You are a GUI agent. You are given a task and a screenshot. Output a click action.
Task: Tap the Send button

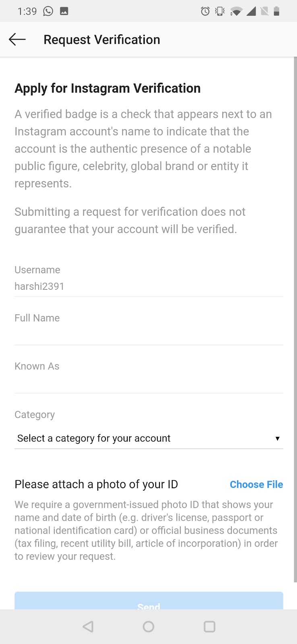click(x=149, y=601)
